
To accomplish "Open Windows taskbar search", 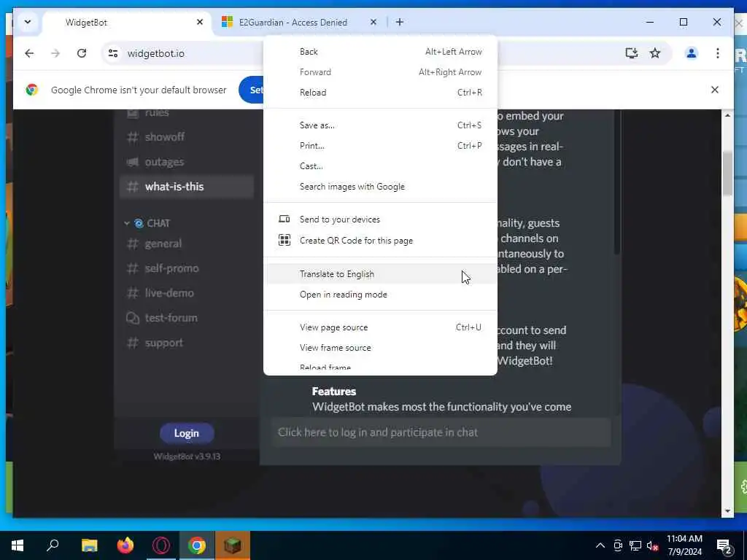I will (x=53, y=545).
